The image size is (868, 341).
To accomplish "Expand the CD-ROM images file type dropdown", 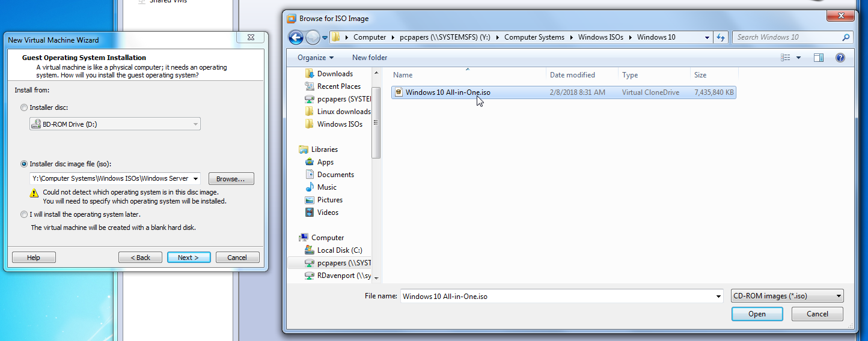I will point(839,296).
